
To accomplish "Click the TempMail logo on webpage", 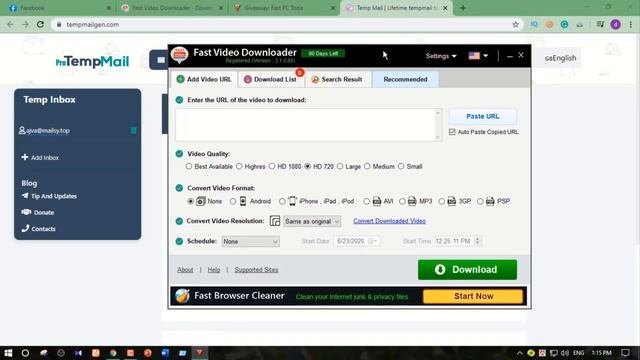I will (92, 61).
